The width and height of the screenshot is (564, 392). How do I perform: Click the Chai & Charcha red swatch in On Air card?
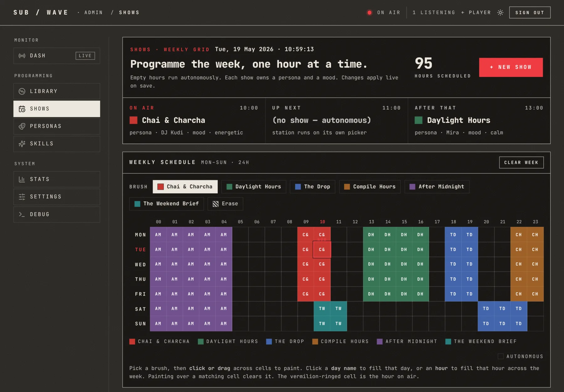coord(133,120)
